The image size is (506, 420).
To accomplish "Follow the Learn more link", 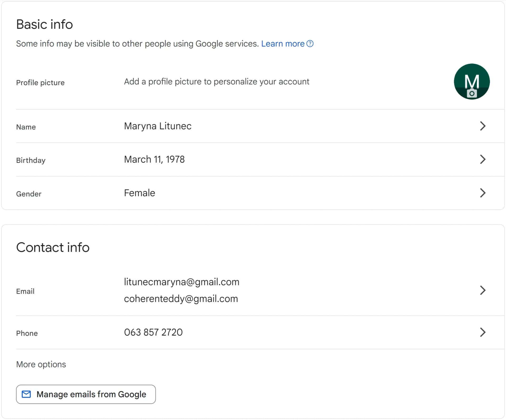I will point(283,44).
